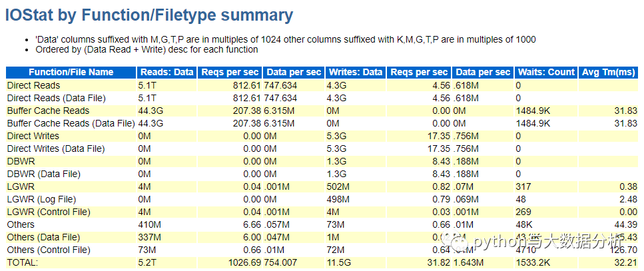Click the Function/File Name column header
The image size is (644, 271).
[71, 73]
